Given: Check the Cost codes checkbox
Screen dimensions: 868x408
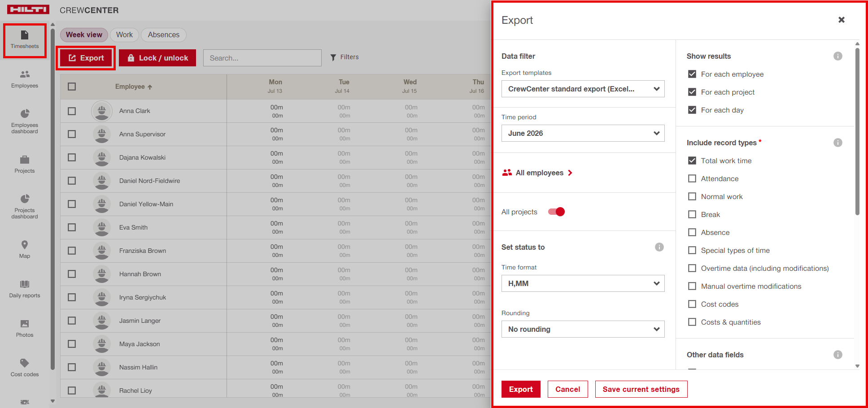Looking at the screenshot, I should coord(692,304).
